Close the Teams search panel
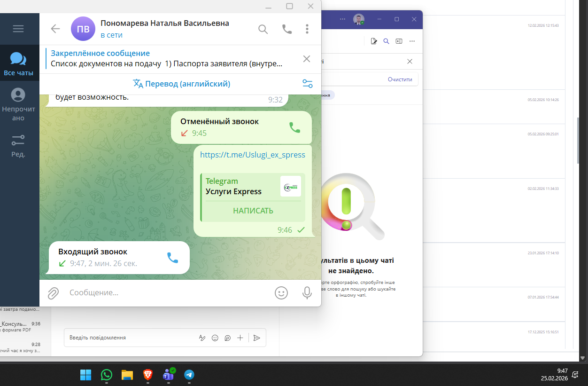The height and width of the screenshot is (386, 588). coord(410,62)
